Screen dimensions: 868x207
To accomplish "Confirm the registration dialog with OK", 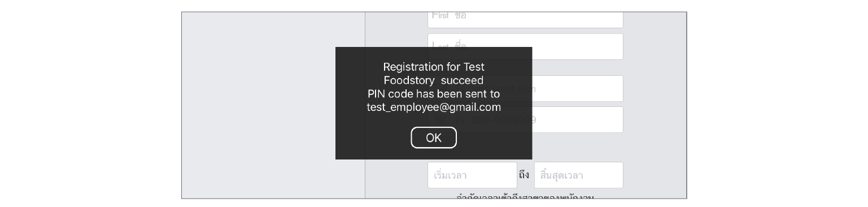I will click(433, 137).
